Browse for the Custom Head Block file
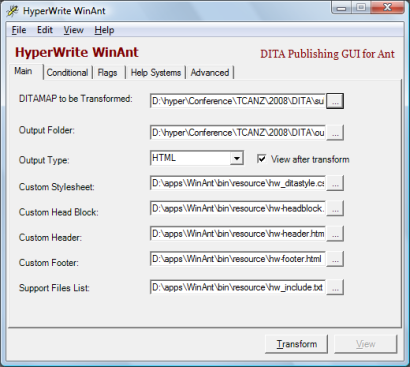This screenshot has height=367, width=410. (335, 209)
